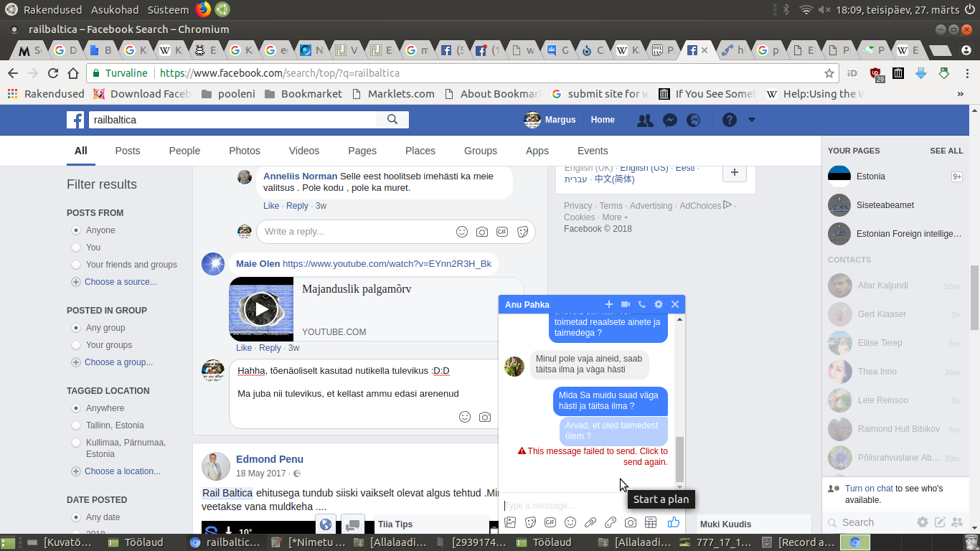980x551 pixels.
Task: Open the account dropdown arrow
Action: 752,120
